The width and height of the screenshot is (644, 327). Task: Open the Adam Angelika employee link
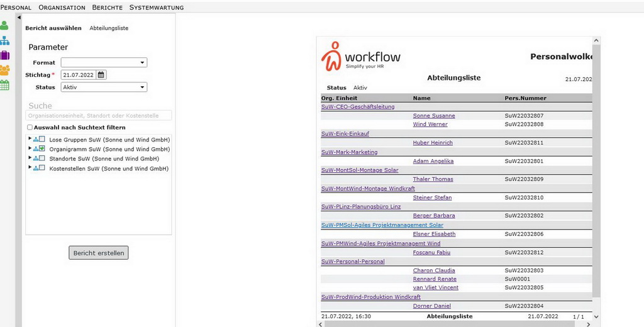(433, 161)
